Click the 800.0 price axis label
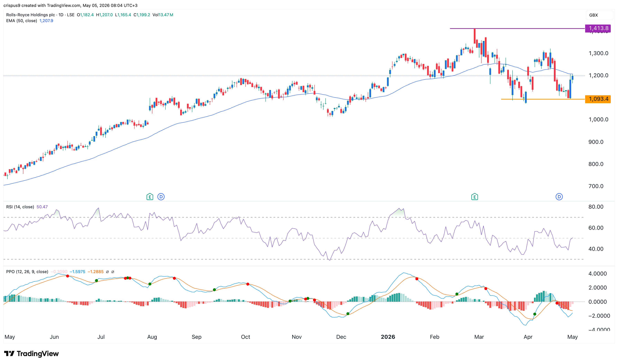This screenshot has height=364, width=618. 596,164
